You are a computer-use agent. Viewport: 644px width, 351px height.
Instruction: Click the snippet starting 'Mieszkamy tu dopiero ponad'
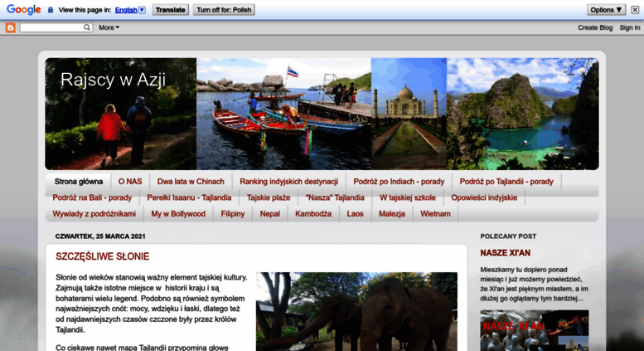(535, 284)
